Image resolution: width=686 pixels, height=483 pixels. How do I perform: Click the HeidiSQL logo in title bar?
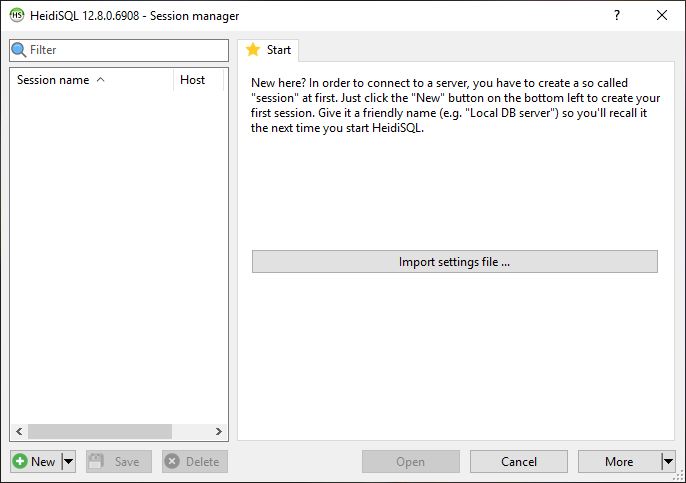click(17, 15)
